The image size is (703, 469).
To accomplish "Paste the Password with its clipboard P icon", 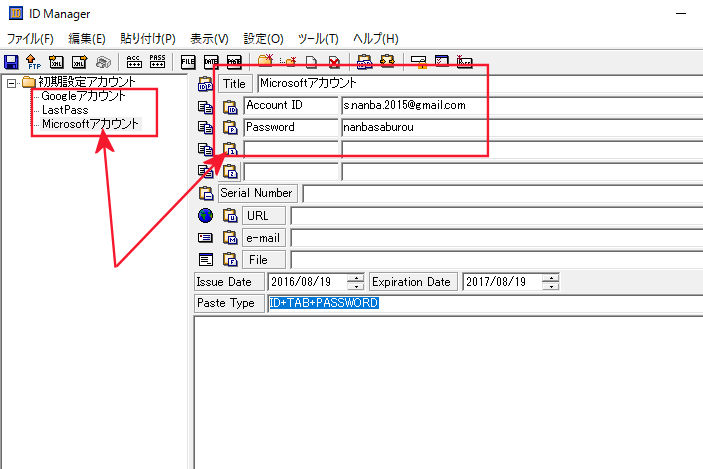I will coord(230,128).
